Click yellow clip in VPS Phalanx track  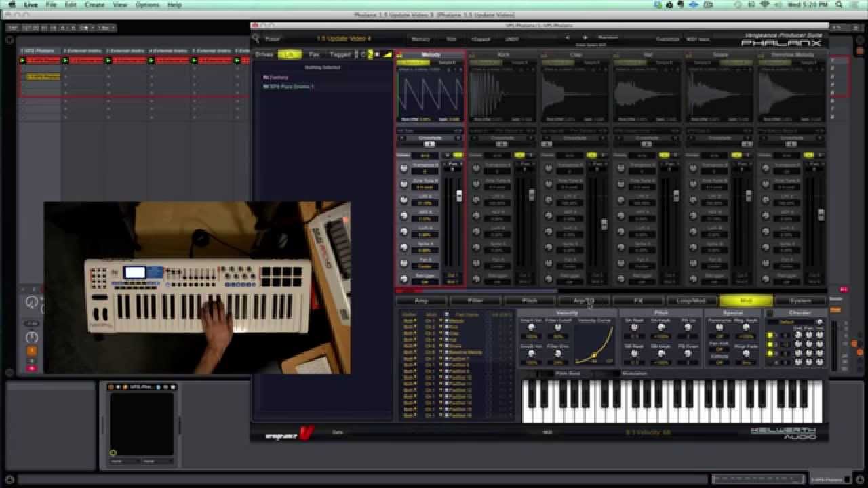(43, 77)
